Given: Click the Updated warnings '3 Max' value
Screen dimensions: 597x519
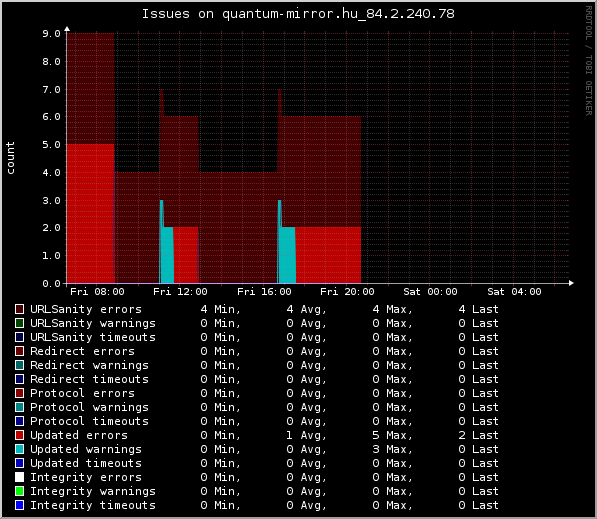Looking at the screenshot, I should 392,449.
